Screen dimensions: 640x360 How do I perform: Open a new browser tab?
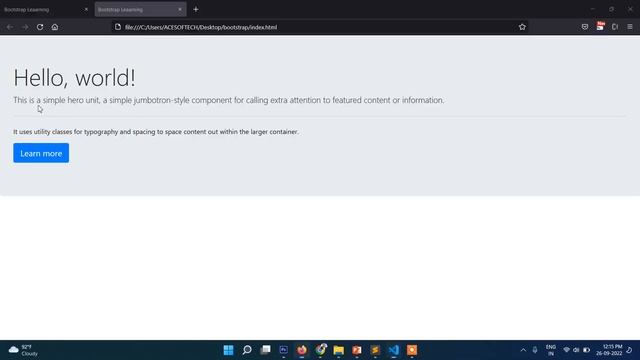coord(196,9)
